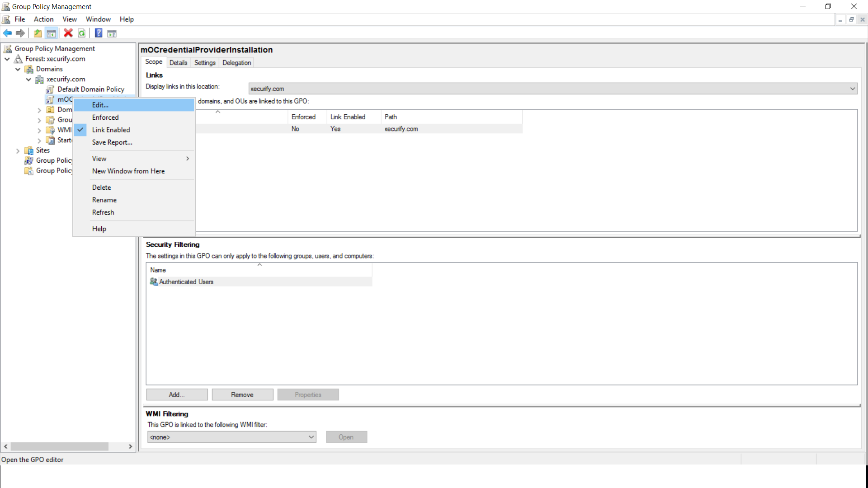Expand the View submenu arrow
The height and width of the screenshot is (488, 868).
[187, 159]
